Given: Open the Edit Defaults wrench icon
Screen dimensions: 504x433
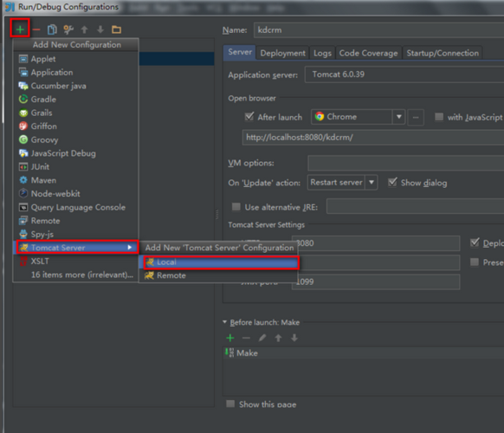Looking at the screenshot, I should tap(68, 29).
